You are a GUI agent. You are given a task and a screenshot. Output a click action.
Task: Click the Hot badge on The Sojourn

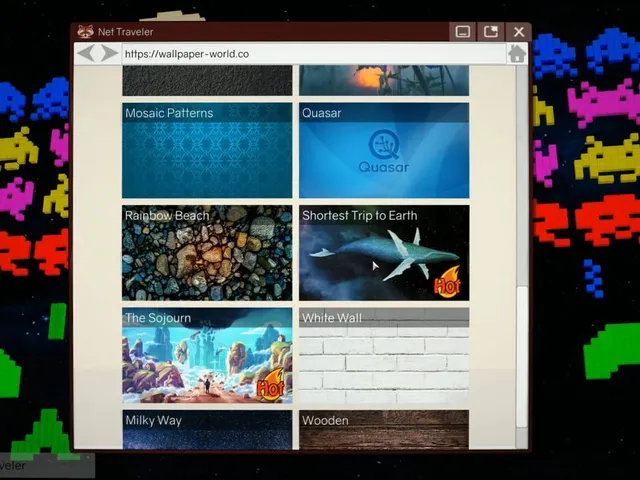(270, 384)
